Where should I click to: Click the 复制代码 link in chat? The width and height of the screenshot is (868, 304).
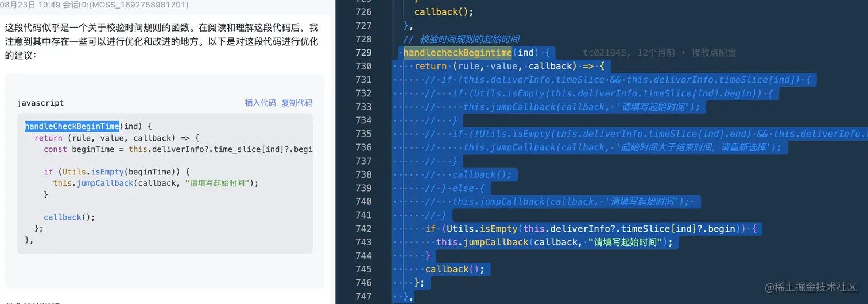click(297, 103)
